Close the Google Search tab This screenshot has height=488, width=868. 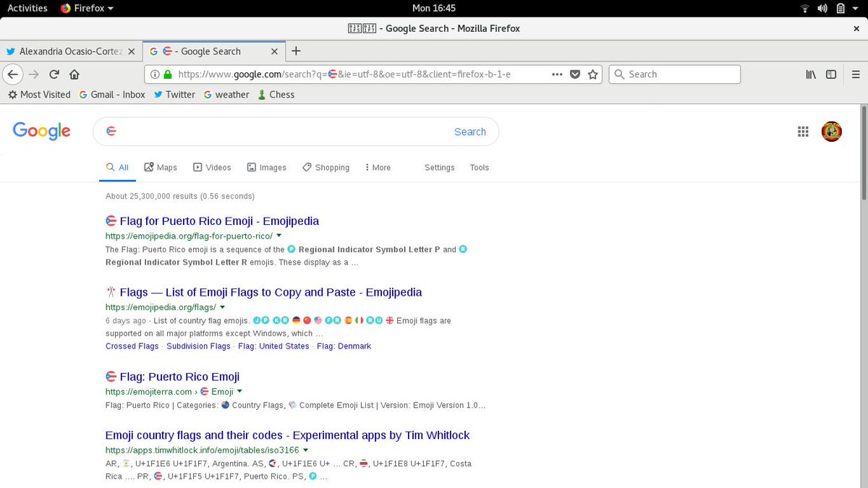[274, 51]
